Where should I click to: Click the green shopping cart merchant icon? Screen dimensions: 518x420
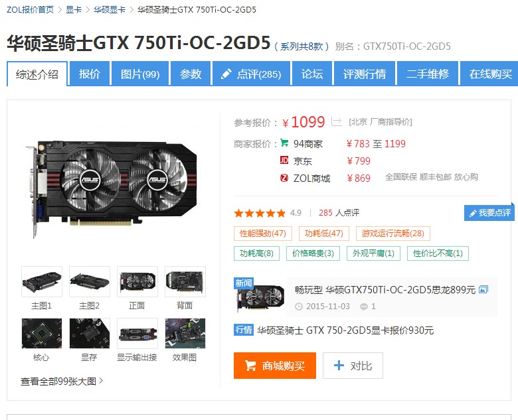click(284, 143)
